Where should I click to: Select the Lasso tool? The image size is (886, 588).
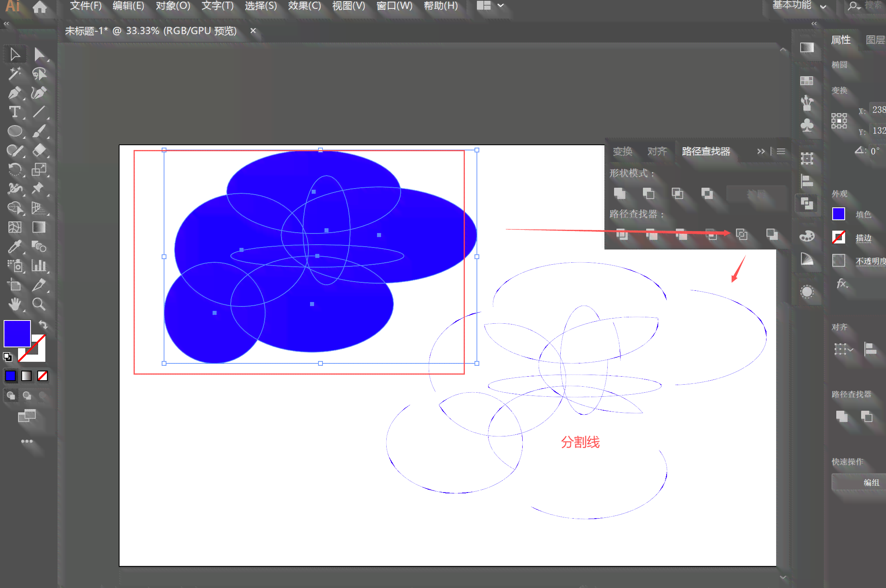(39, 73)
